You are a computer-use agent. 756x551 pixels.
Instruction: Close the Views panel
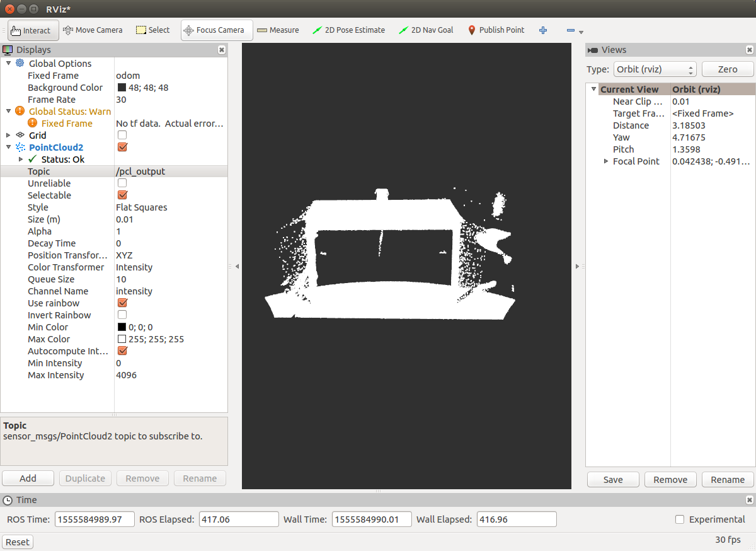(749, 50)
